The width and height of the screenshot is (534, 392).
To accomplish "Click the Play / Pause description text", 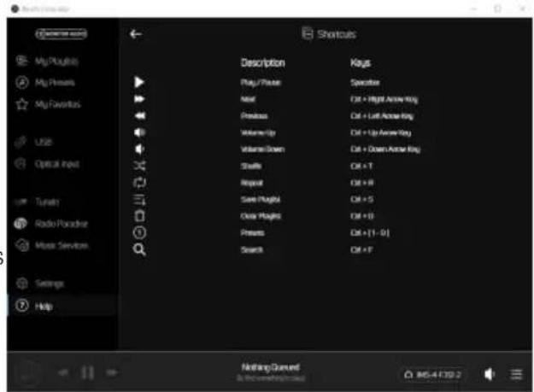I will click(261, 83).
